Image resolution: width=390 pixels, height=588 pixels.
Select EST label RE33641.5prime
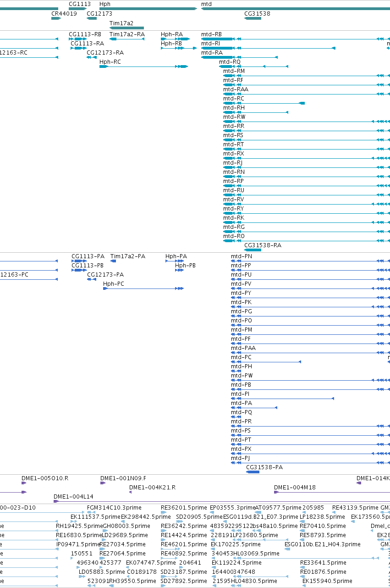tap(323, 563)
